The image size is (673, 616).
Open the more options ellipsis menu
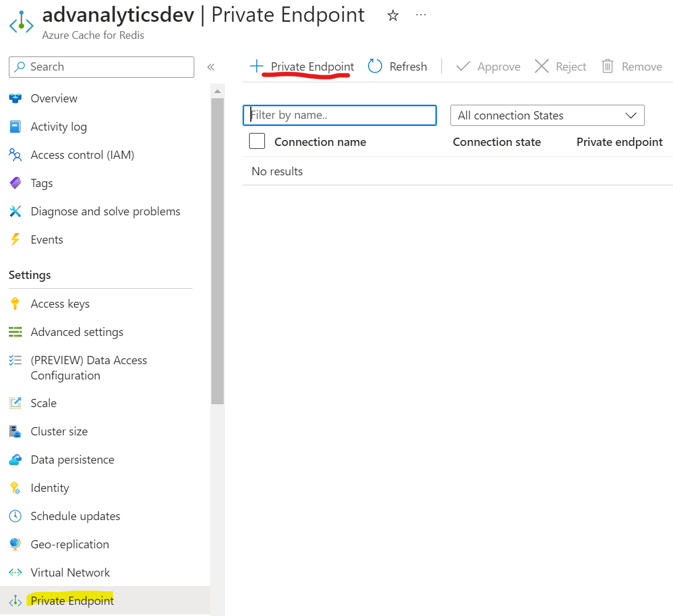421,15
